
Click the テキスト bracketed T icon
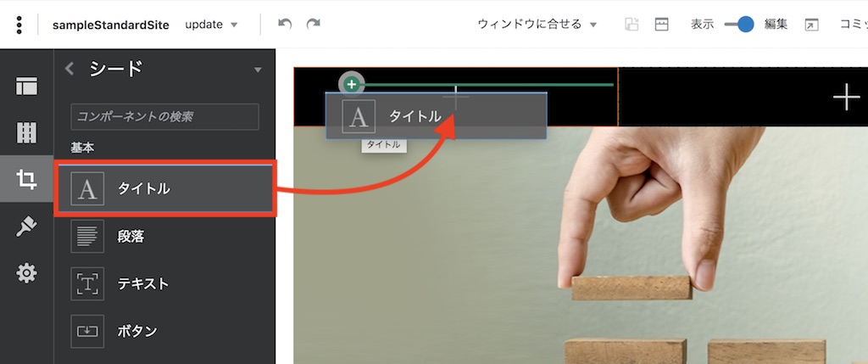click(87, 283)
